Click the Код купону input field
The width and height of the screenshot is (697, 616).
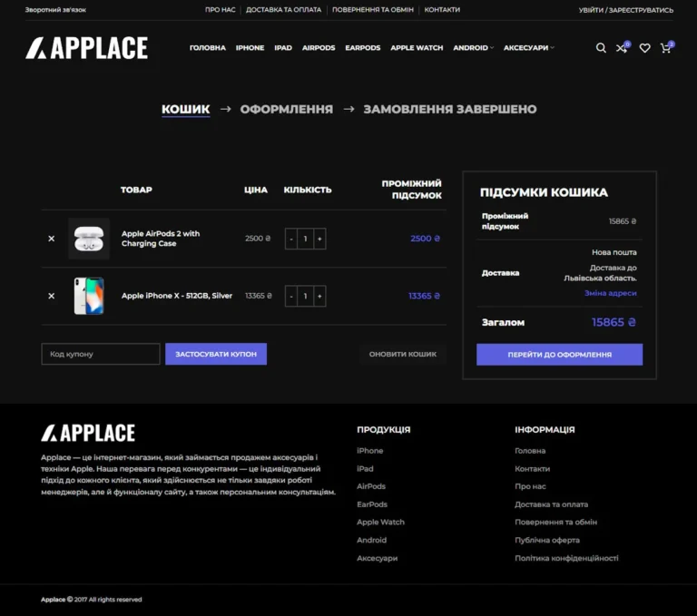tap(101, 354)
